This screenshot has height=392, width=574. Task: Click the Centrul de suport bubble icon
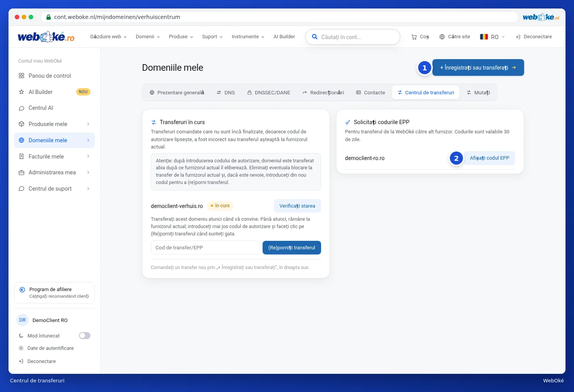pyautogui.click(x=22, y=189)
